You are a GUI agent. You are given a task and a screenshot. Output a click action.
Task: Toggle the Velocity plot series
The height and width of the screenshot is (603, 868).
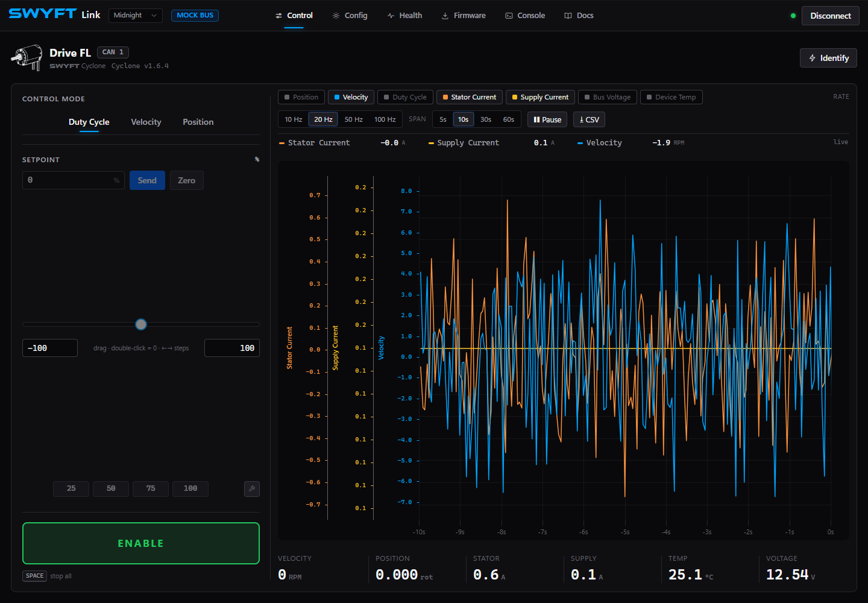[351, 97]
